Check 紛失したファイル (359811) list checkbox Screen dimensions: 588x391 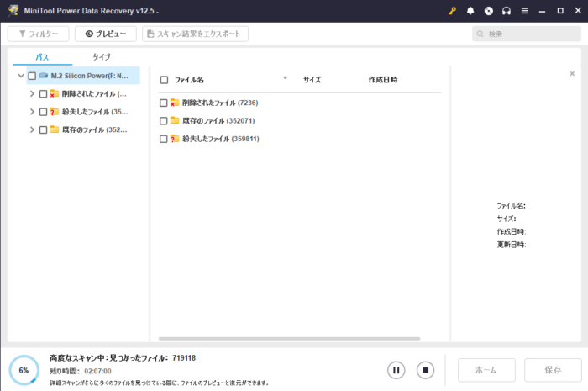tap(164, 139)
